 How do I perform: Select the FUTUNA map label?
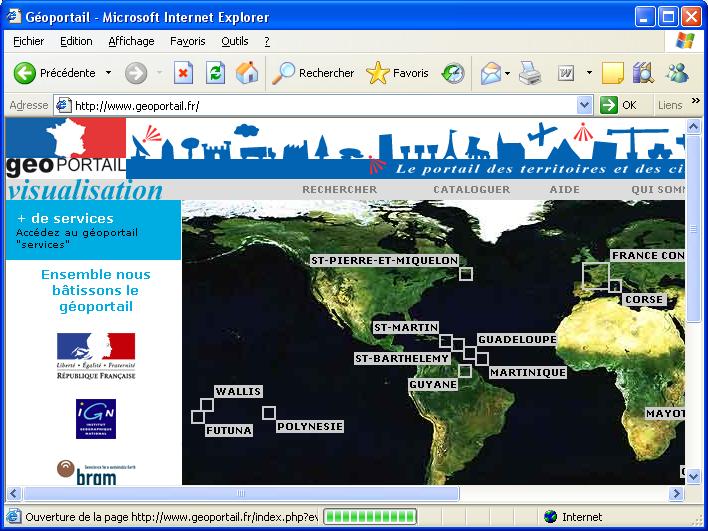pos(229,430)
